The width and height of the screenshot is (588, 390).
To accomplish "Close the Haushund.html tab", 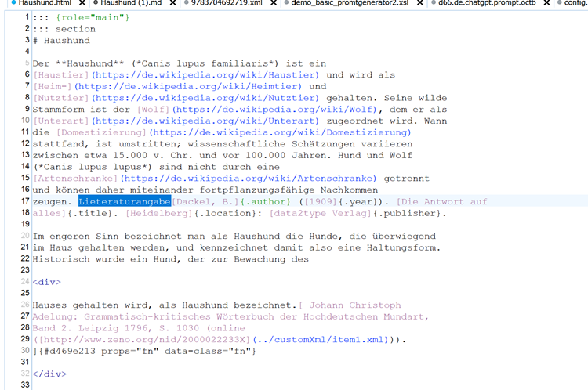I will pyautogui.click(x=82, y=3).
